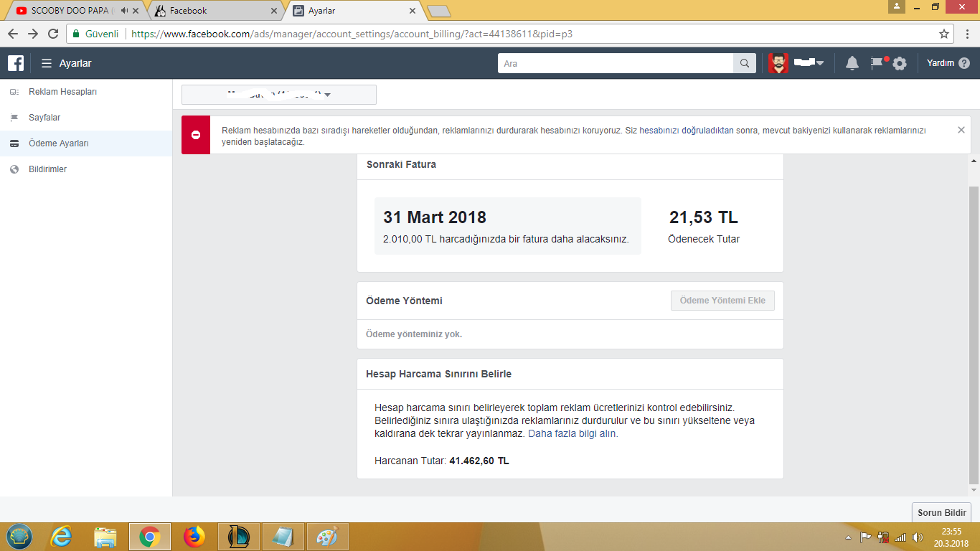Click the 41.462,60 TL spent amount
Screen dimensions: 980x551
pos(479,461)
